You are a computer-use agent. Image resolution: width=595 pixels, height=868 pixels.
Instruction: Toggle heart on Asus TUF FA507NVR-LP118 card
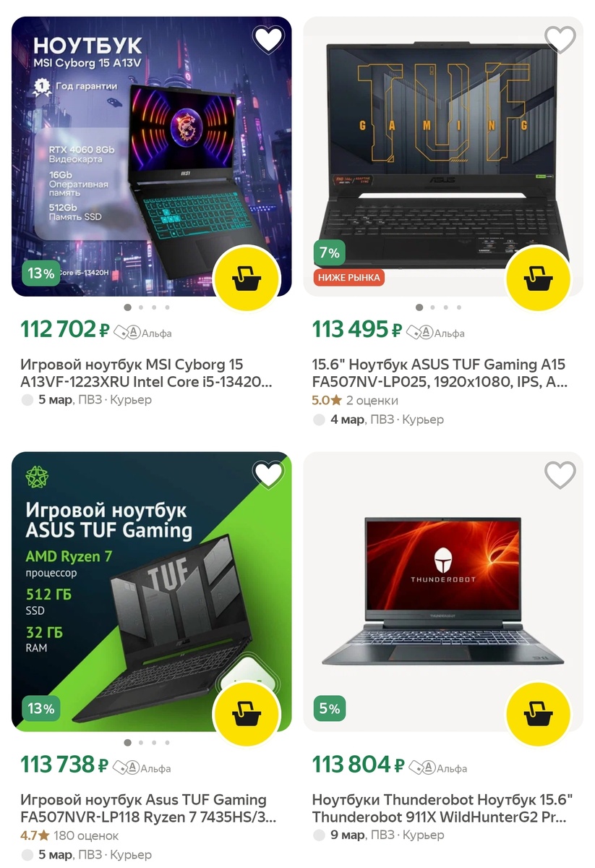coord(268,474)
